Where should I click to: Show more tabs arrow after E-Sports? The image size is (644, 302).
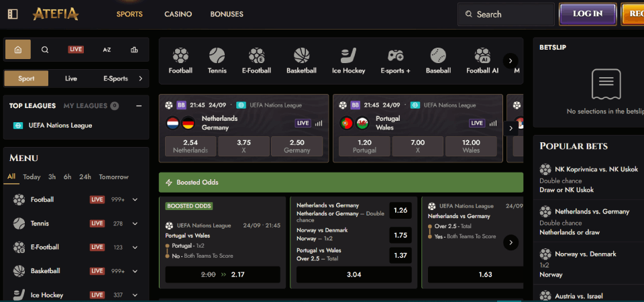pos(140,79)
